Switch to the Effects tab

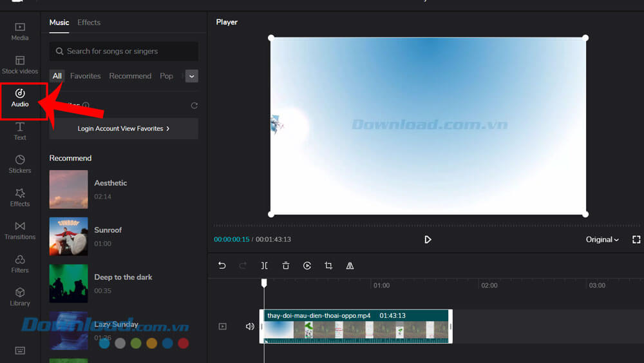tap(89, 23)
